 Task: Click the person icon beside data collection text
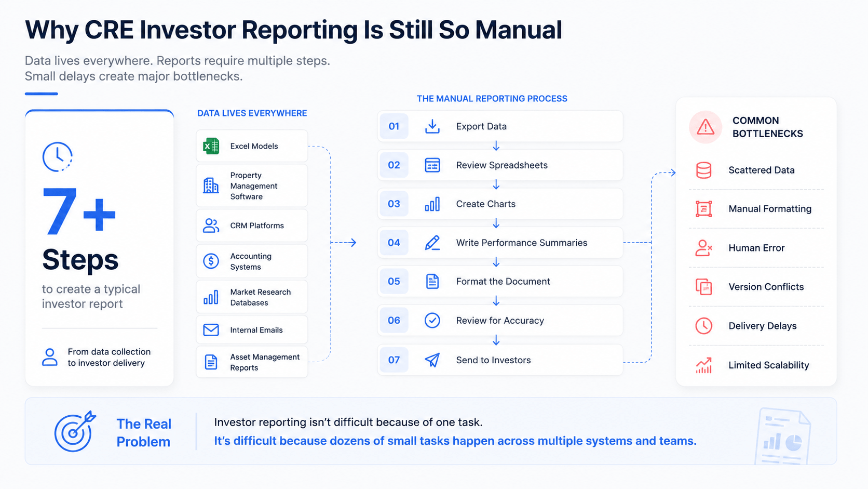tap(50, 357)
